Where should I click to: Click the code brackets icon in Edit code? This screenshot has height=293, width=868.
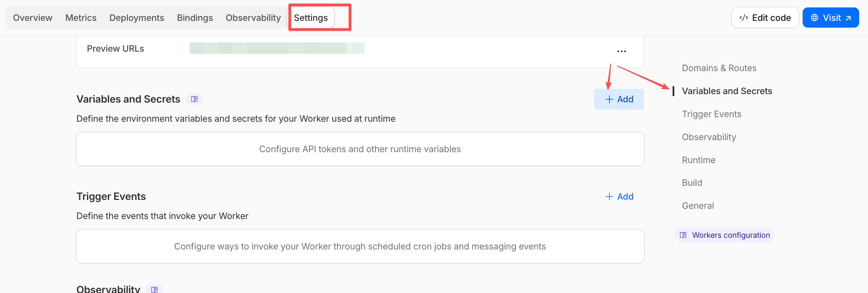[x=744, y=18]
